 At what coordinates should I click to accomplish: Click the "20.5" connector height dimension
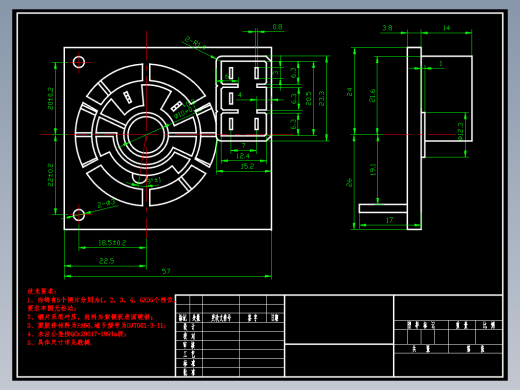click(x=308, y=98)
